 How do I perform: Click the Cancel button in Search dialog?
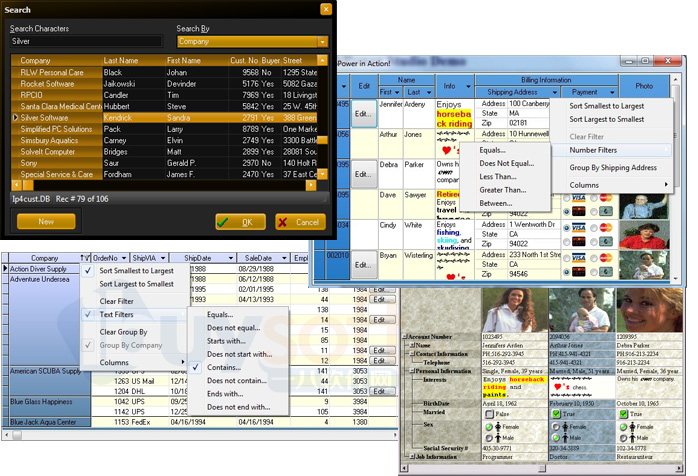pyautogui.click(x=300, y=222)
